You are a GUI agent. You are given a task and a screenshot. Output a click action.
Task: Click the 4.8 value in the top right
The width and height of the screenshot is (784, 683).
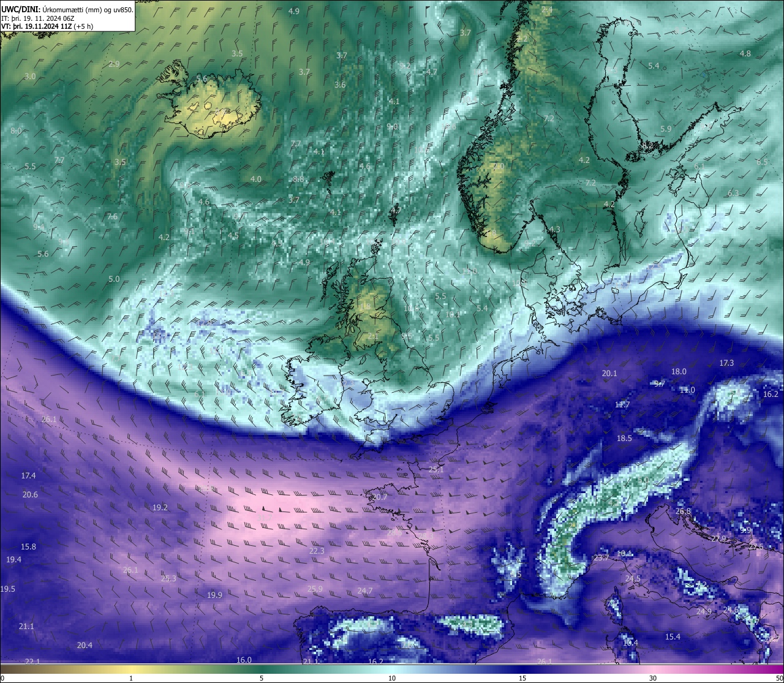745,54
